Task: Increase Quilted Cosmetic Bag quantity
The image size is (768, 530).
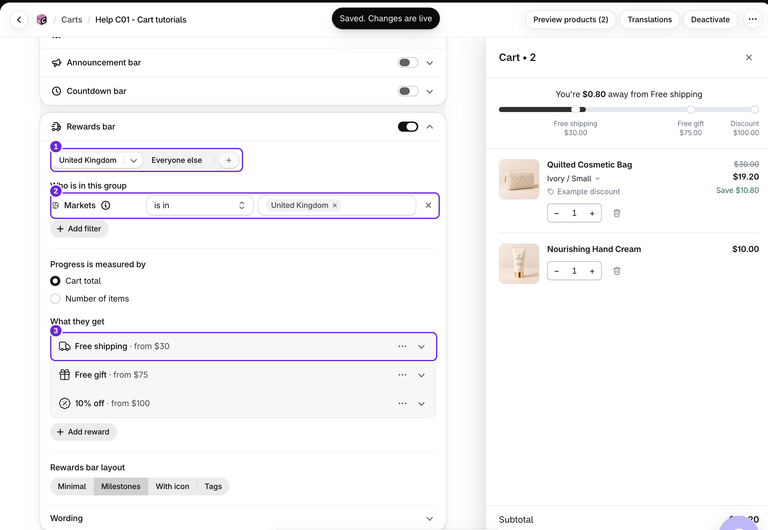Action: click(x=592, y=213)
